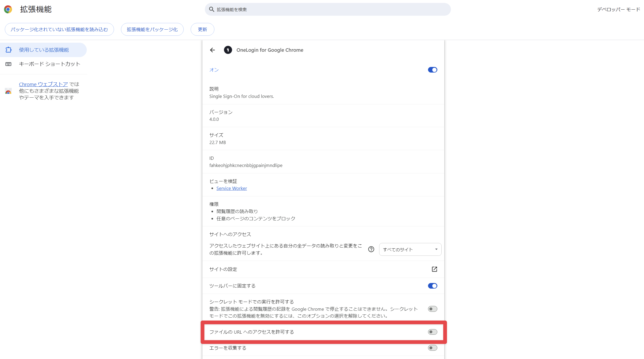Click 閲覧履歴の読み取り permission text

pyautogui.click(x=237, y=212)
